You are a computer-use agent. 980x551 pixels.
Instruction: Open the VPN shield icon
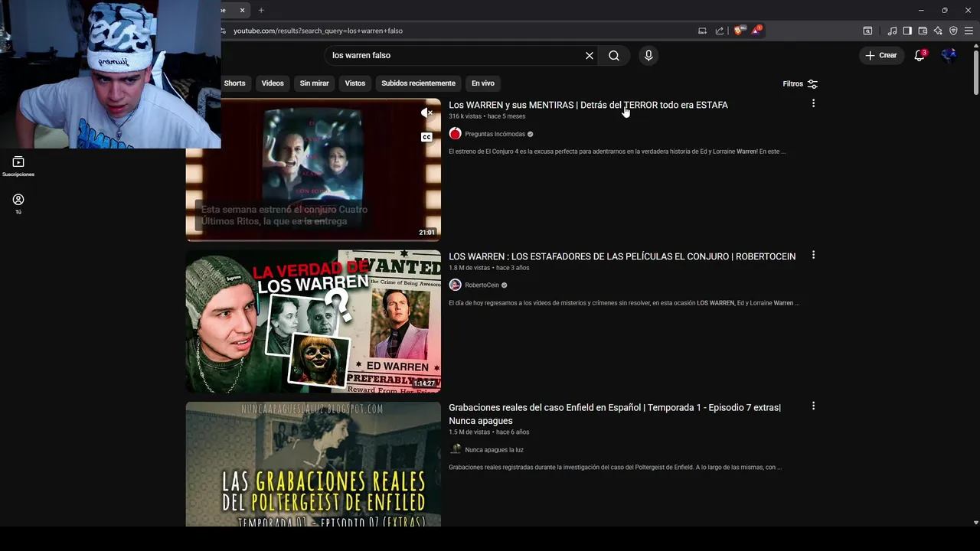[x=953, y=31]
